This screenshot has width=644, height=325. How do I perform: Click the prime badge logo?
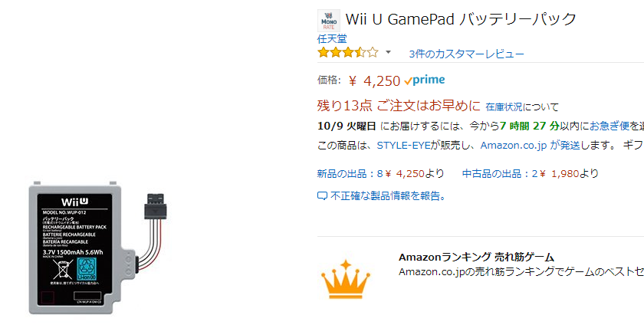[x=424, y=80]
